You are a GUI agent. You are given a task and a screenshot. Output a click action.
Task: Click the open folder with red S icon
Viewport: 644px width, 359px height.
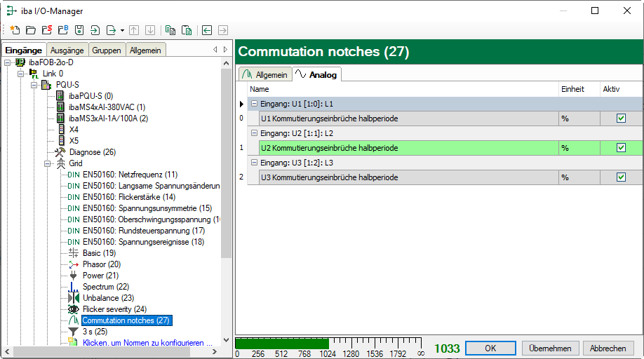46,30
